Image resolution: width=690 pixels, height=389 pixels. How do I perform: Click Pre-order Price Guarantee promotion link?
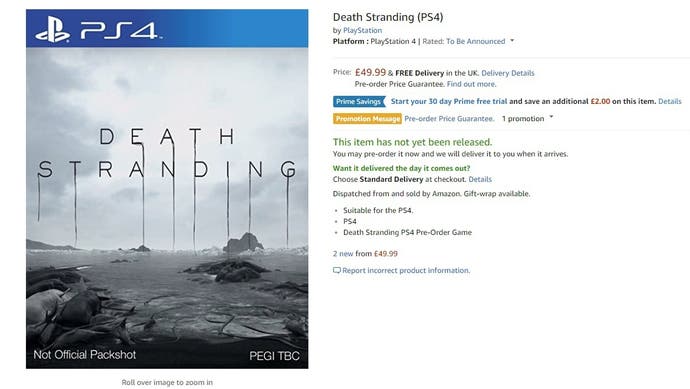coord(449,118)
